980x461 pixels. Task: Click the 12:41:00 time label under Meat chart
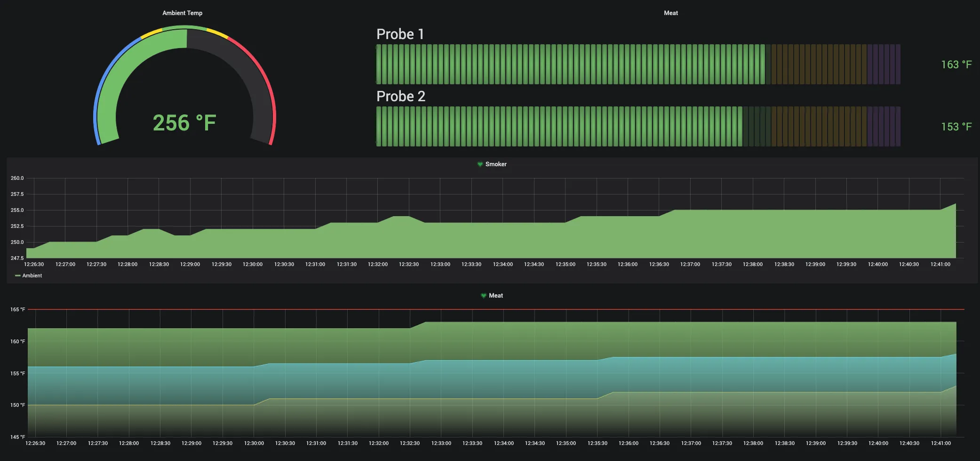941,443
